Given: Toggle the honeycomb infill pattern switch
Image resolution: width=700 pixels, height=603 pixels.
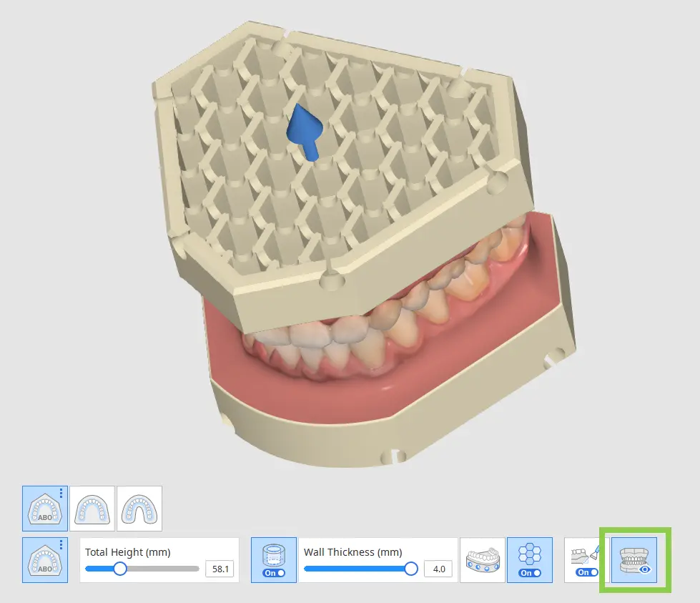Looking at the screenshot, I should [x=529, y=573].
